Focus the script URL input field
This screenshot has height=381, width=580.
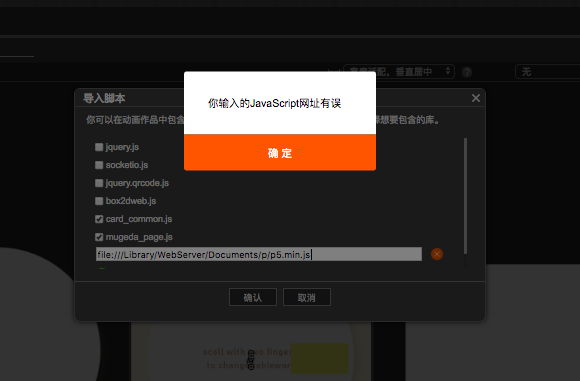pyautogui.click(x=259, y=254)
